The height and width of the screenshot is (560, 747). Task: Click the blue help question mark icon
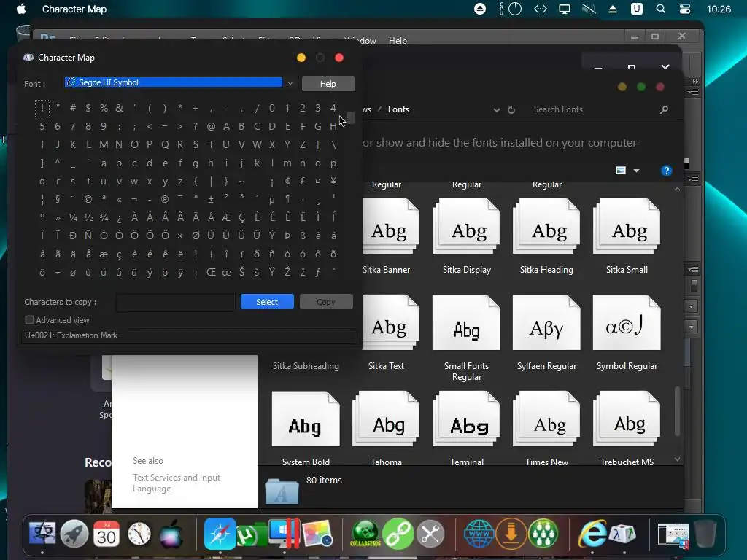(667, 171)
